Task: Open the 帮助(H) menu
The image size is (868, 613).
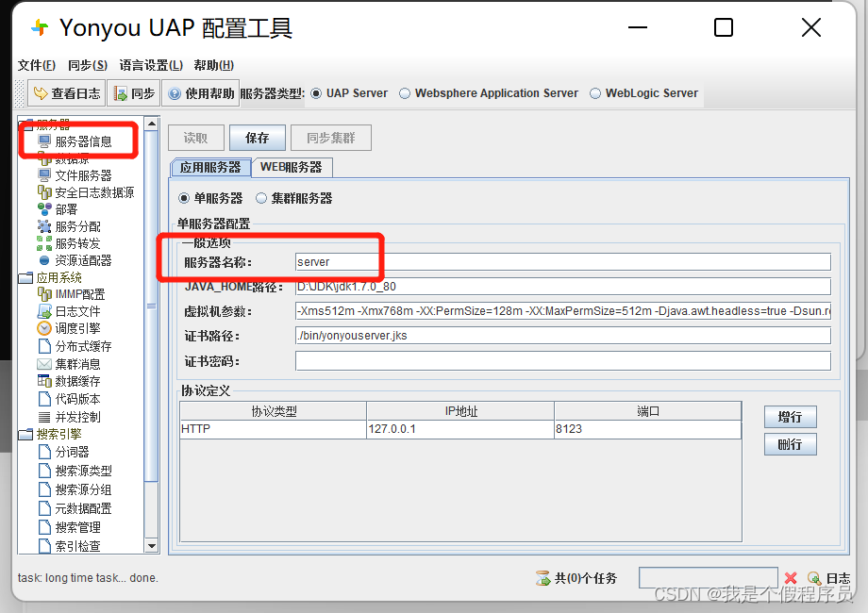Action: (x=213, y=65)
